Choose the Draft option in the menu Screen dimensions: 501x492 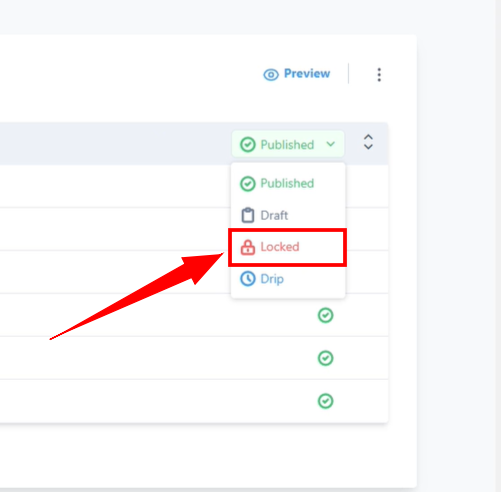pos(288,215)
